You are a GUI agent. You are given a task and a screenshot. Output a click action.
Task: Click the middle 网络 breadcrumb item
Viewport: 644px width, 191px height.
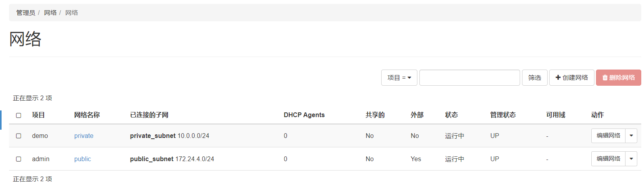[x=50, y=13]
